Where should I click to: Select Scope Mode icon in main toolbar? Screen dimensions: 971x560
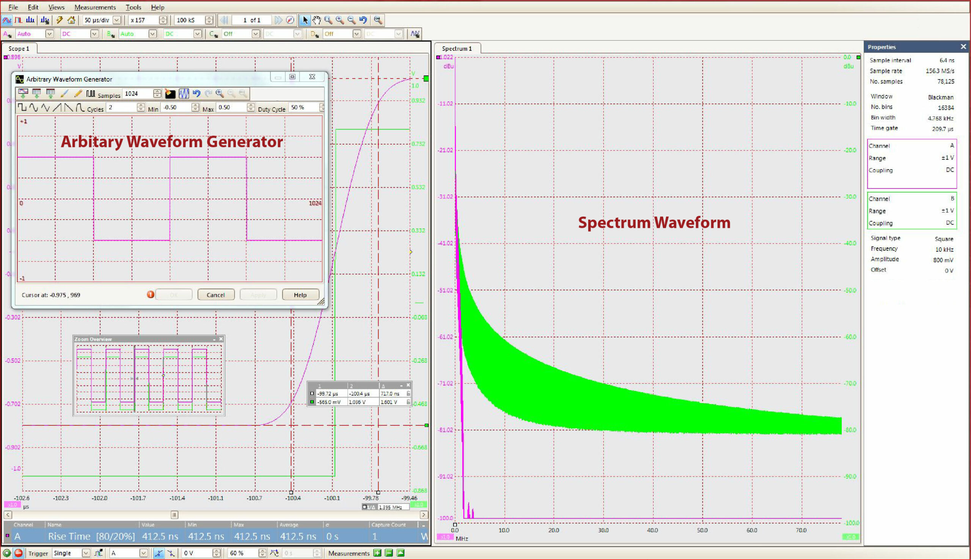click(6, 20)
